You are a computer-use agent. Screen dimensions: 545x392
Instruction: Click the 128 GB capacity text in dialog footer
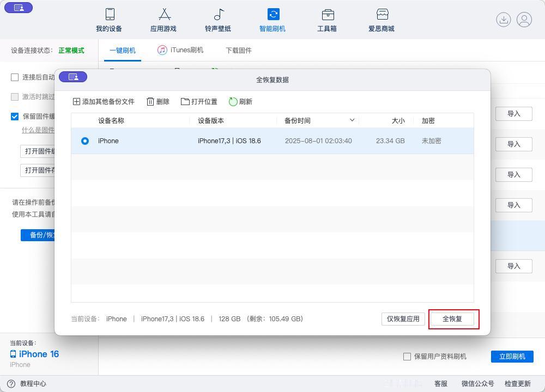coord(229,318)
